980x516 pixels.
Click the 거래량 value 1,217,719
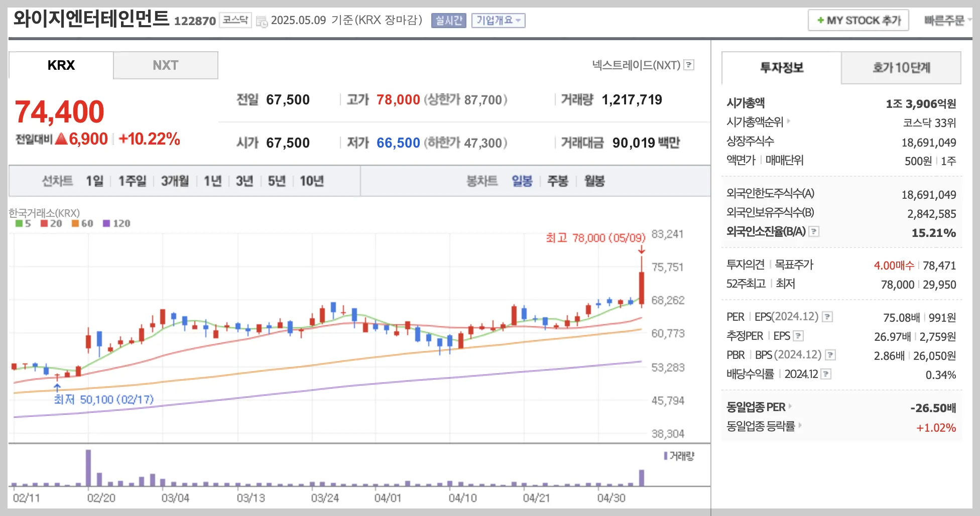(632, 100)
